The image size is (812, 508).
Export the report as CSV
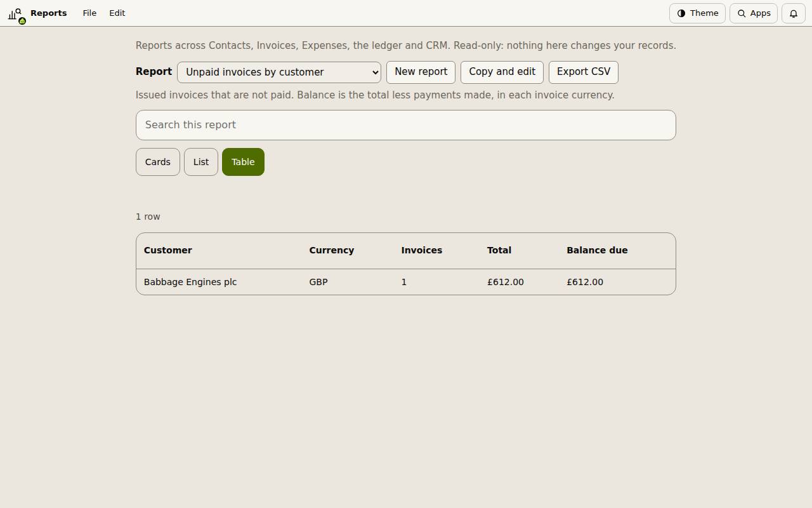[x=584, y=72]
